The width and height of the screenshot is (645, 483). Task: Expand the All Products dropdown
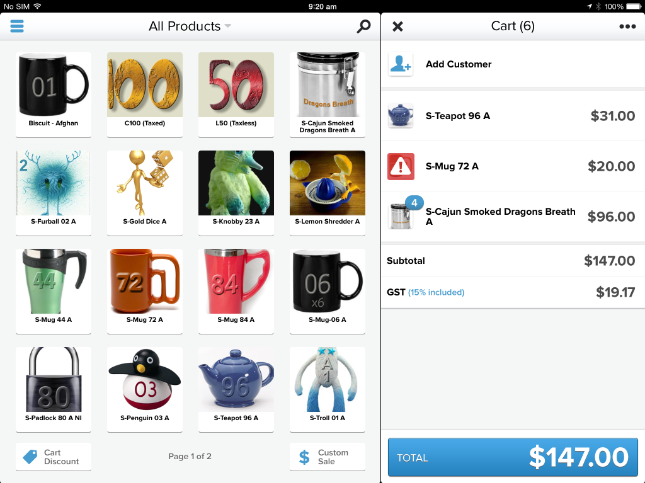[x=190, y=26]
